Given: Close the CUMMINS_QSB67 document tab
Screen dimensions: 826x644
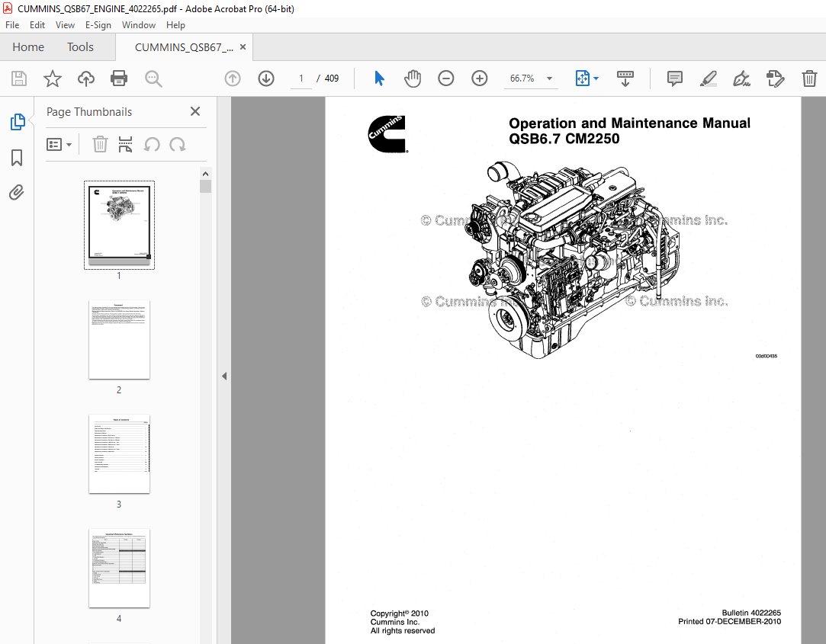Looking at the screenshot, I should [x=243, y=46].
